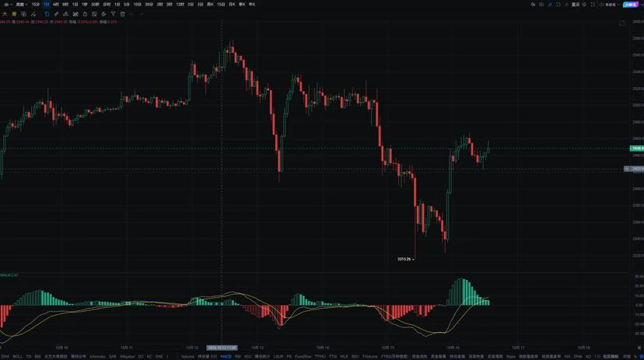This screenshot has height=360, width=644.
Task: Click the trash delete-drawings icon
Action: [122, 14]
